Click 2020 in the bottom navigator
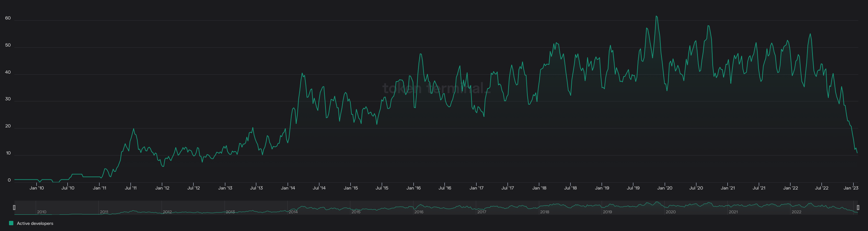 click(670, 212)
